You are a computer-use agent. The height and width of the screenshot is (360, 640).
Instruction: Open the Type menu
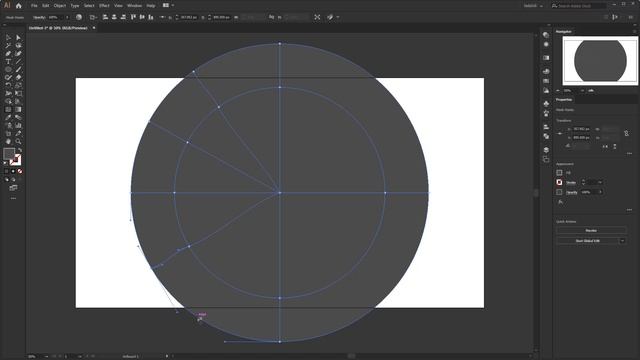(x=75, y=6)
